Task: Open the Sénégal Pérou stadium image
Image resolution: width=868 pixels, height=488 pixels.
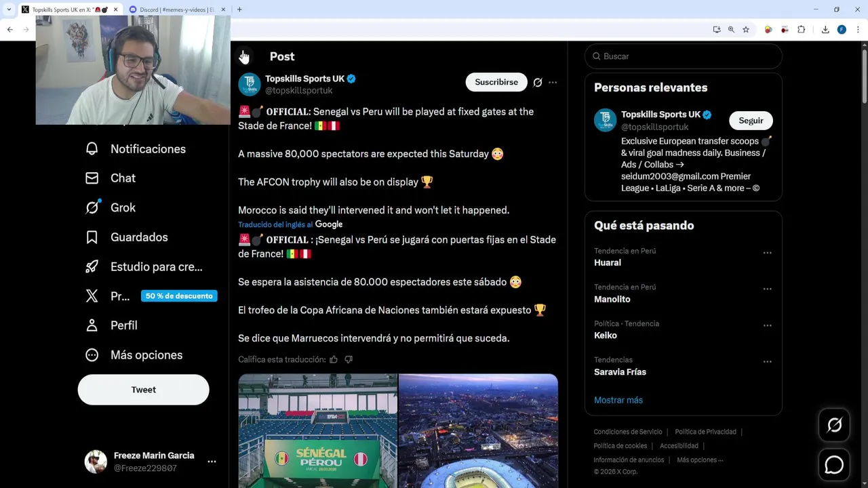Action: click(x=317, y=431)
